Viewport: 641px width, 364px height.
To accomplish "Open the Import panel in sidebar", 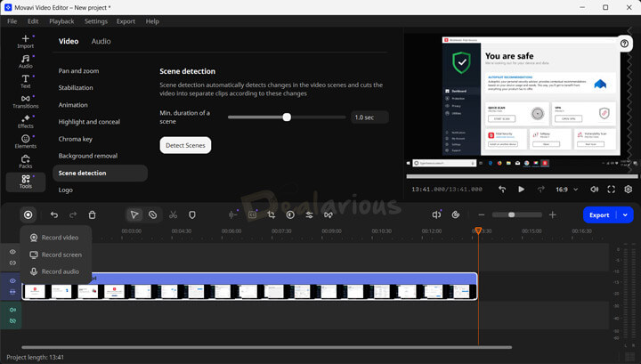I will [x=25, y=42].
